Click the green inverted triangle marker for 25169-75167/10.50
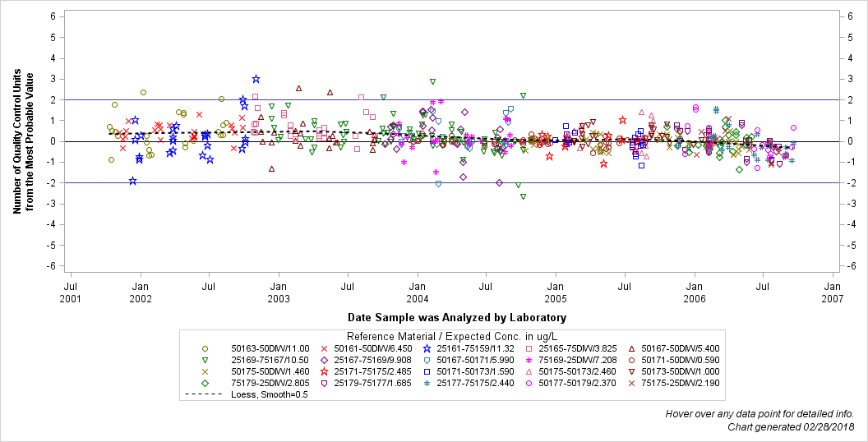Screen dimensions: 868x442 click(x=205, y=360)
